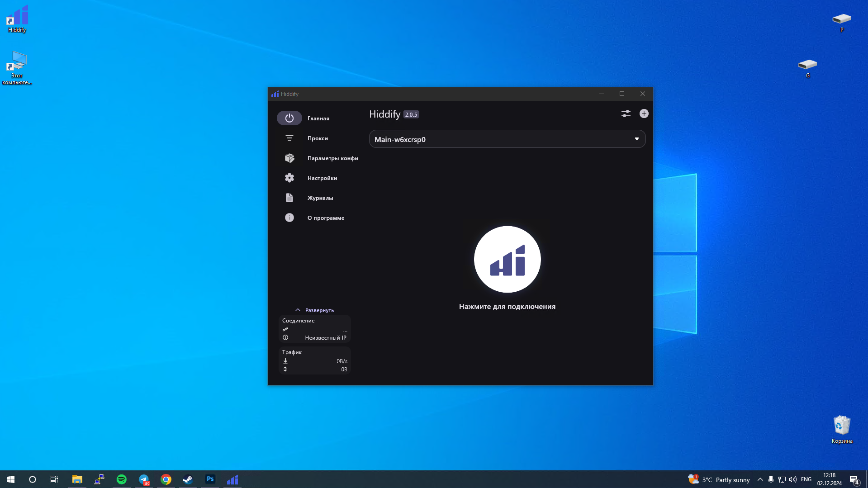Viewport: 868px width, 488px height.
Task: Open Cortana search circle in taskbar
Action: click(33, 479)
